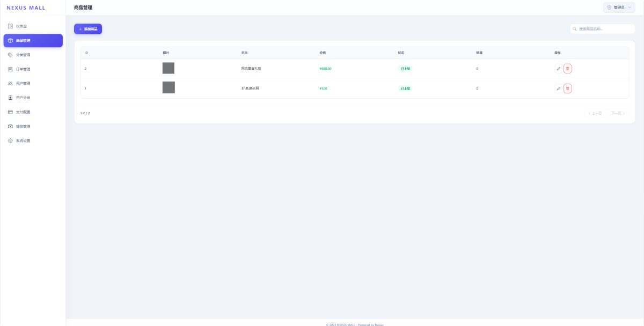Click the list icon for 订单管理

(x=10, y=69)
